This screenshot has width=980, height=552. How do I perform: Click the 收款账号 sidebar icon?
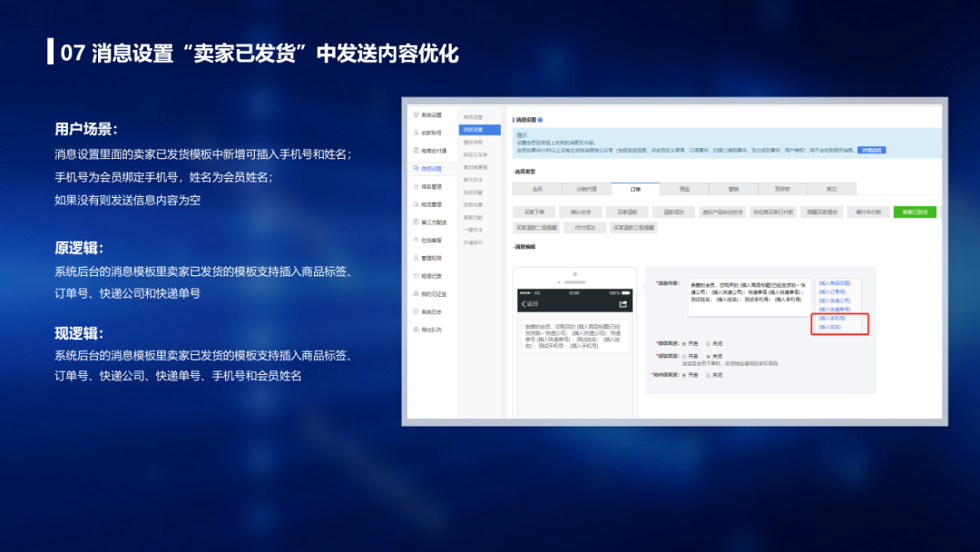coord(416,133)
